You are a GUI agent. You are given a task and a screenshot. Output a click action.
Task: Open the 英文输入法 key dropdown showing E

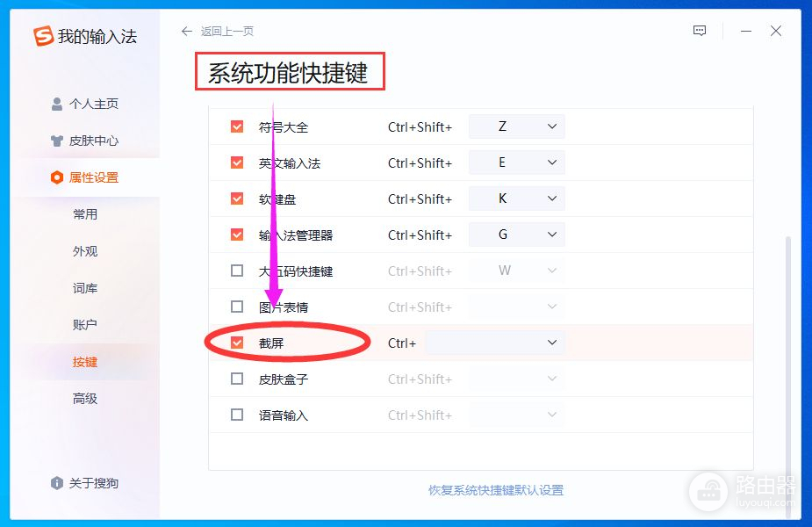click(516, 162)
